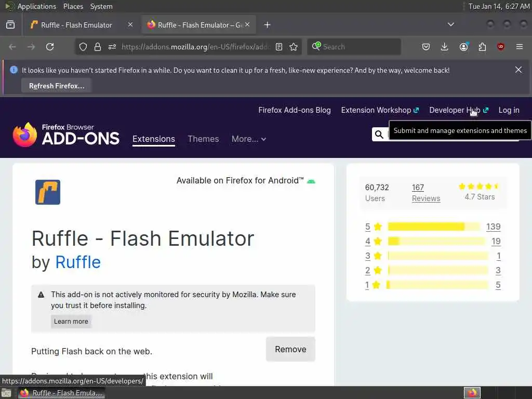Click the Learn more button

coord(71,321)
